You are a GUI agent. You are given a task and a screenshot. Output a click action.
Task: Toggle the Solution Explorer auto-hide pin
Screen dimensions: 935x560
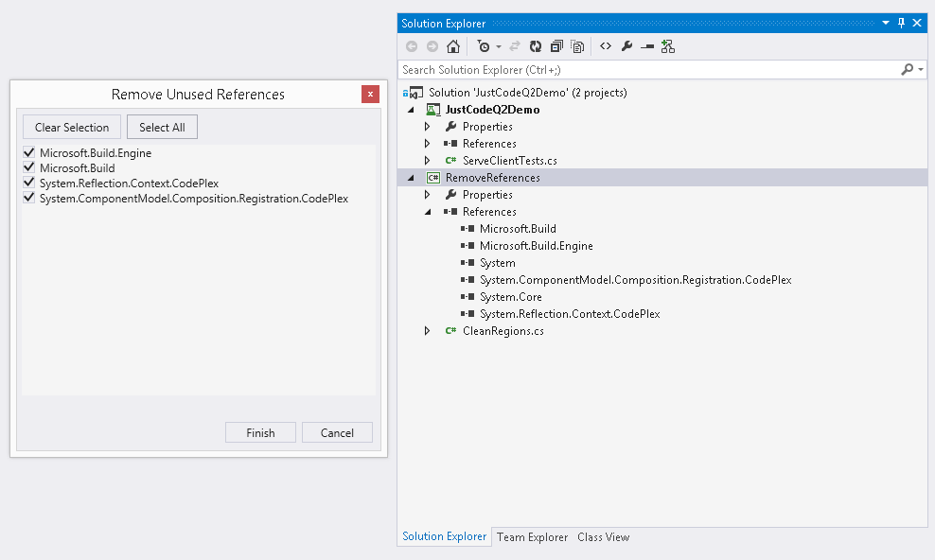[901, 24]
